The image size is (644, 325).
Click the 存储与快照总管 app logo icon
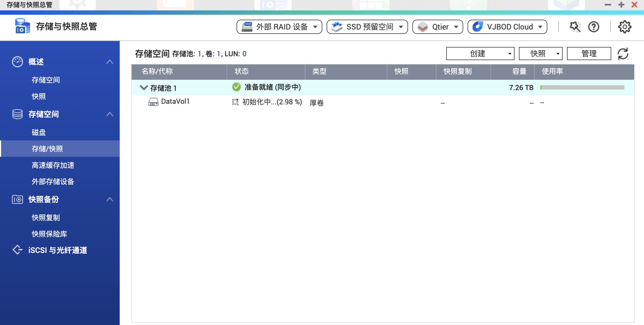[22, 26]
